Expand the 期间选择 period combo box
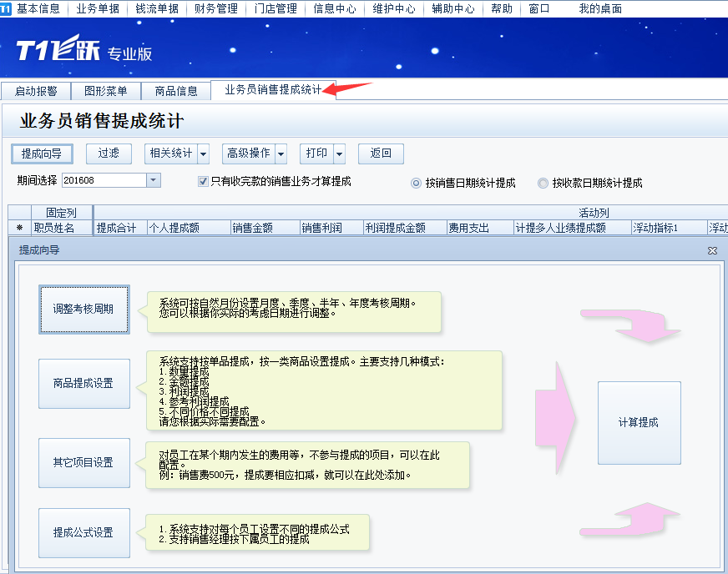Image resolution: width=728 pixels, height=574 pixels. click(153, 180)
